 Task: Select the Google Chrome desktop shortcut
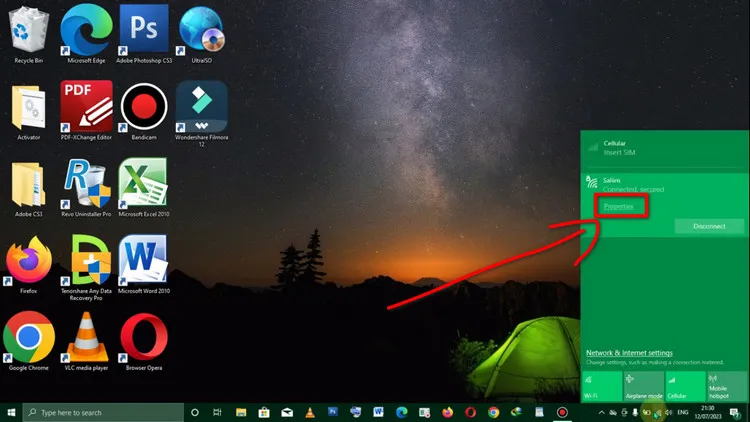[29, 342]
